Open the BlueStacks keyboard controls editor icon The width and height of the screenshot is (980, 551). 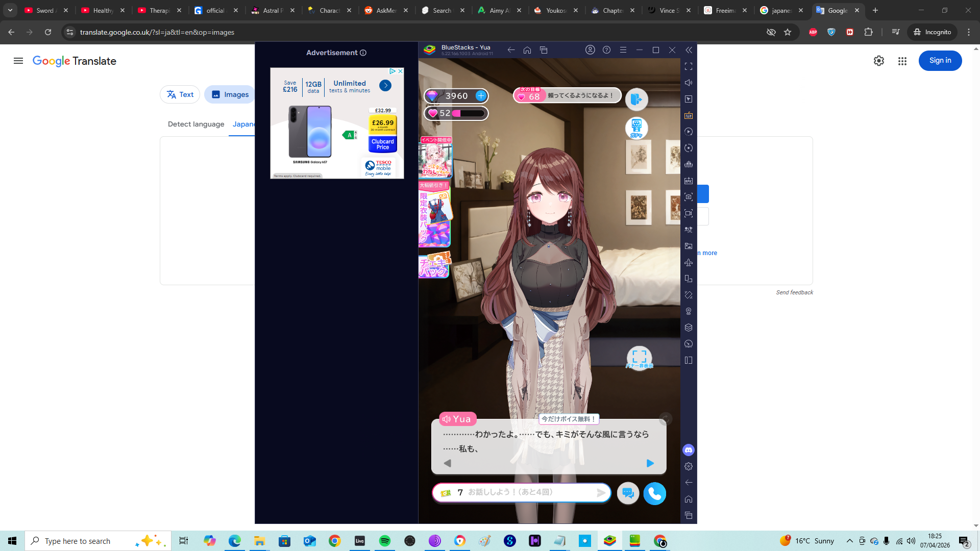(x=689, y=115)
